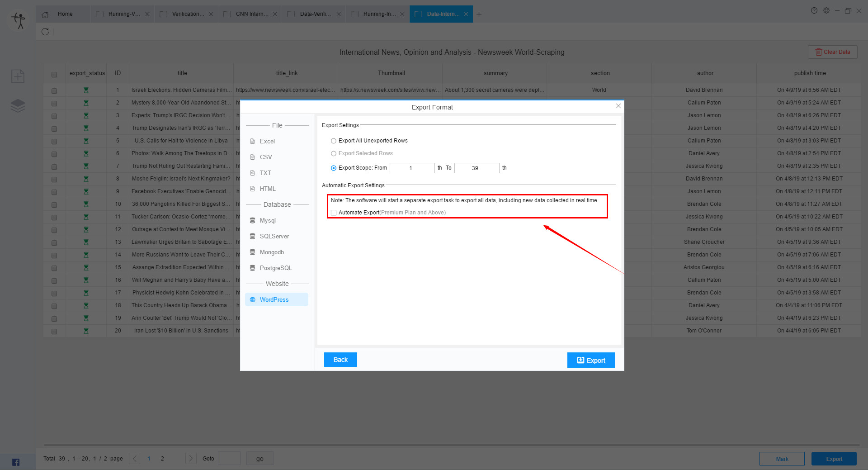Enable Automate Export checkbox
The image size is (868, 470).
click(x=334, y=213)
